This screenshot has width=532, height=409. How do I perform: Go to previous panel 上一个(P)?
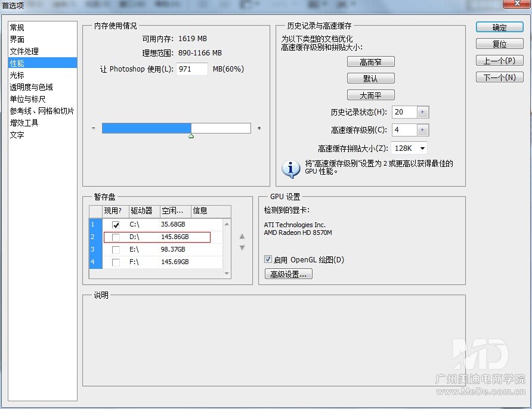click(499, 61)
